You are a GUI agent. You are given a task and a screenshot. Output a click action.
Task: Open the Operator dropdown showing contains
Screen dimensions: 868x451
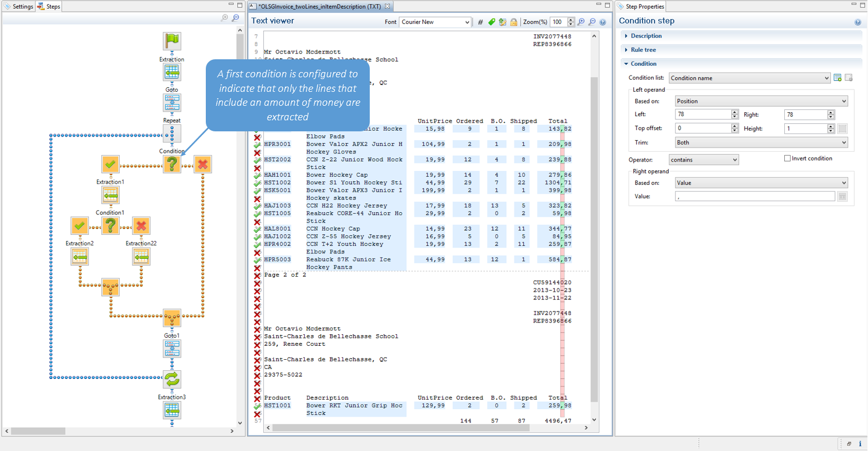703,160
